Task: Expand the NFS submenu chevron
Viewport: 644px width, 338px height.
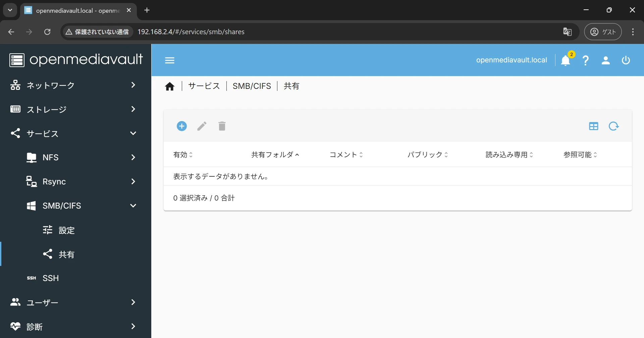Action: point(133,158)
